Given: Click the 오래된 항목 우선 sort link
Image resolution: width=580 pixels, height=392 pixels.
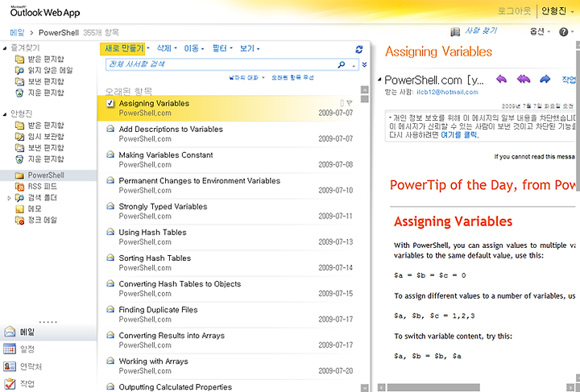Looking at the screenshot, I should [292, 77].
